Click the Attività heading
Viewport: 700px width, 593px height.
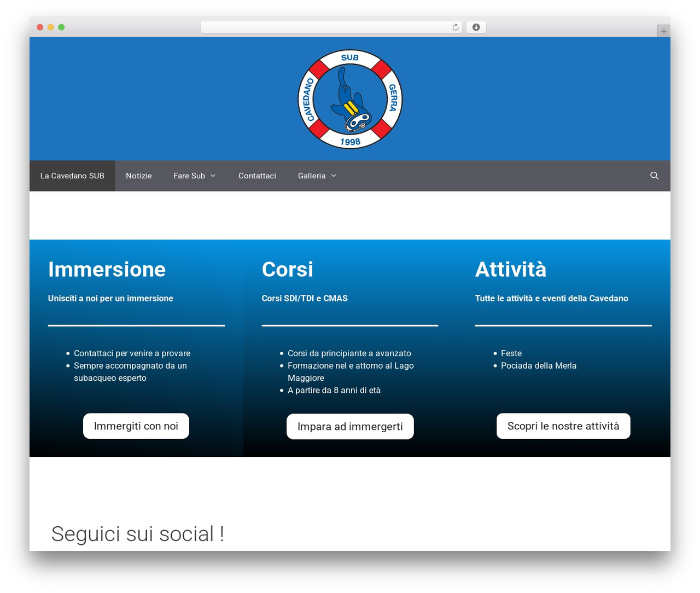(x=511, y=270)
